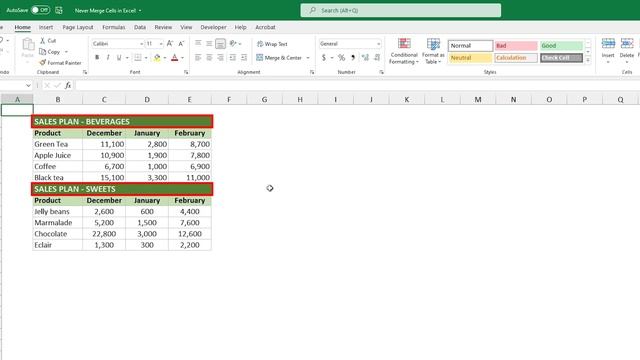The width and height of the screenshot is (640, 360).
Task: Decrease font size with the small A icon
Action: (x=181, y=44)
